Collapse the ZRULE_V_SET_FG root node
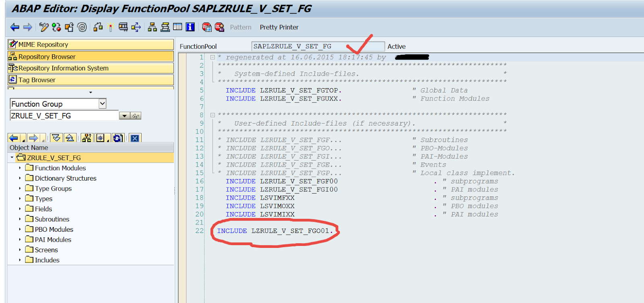Image resolution: width=644 pixels, height=303 pixels. point(12,157)
